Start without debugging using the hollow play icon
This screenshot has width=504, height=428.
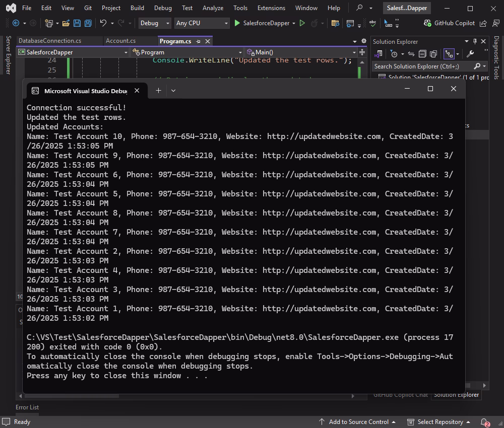302,23
